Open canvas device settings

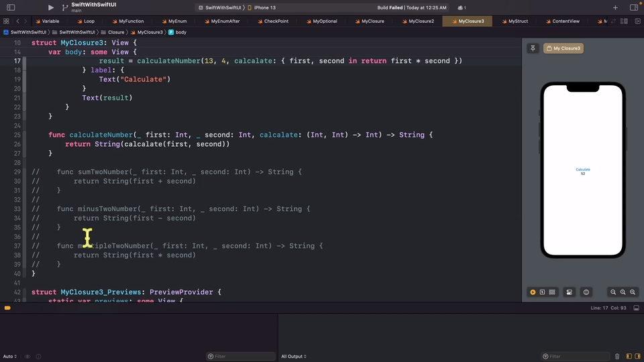570,292
